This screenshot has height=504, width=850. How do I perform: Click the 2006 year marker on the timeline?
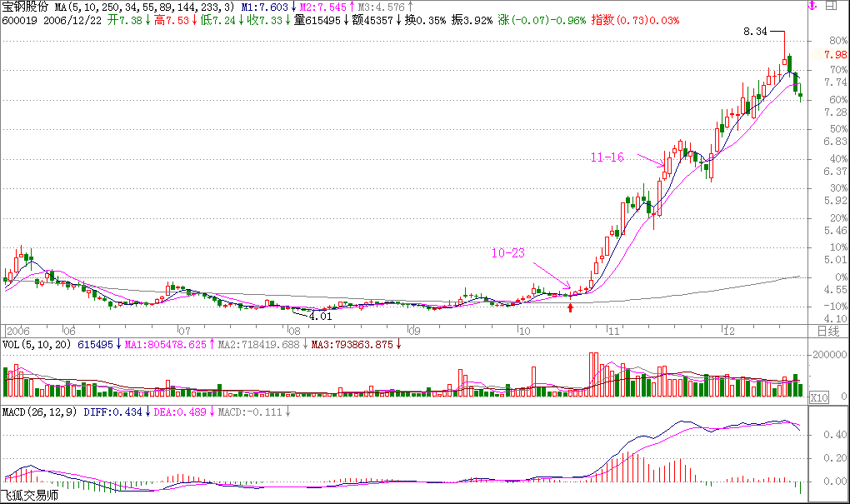click(18, 331)
